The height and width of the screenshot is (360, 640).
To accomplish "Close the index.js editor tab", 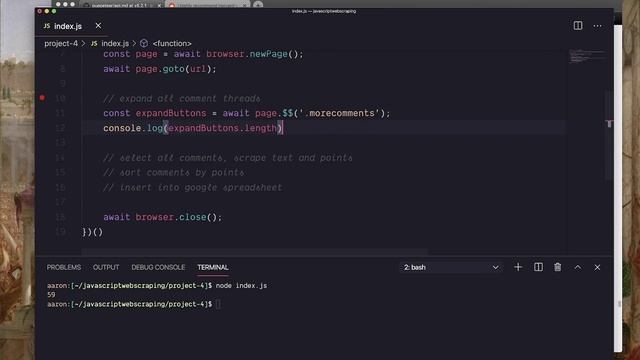I will [x=98, y=26].
